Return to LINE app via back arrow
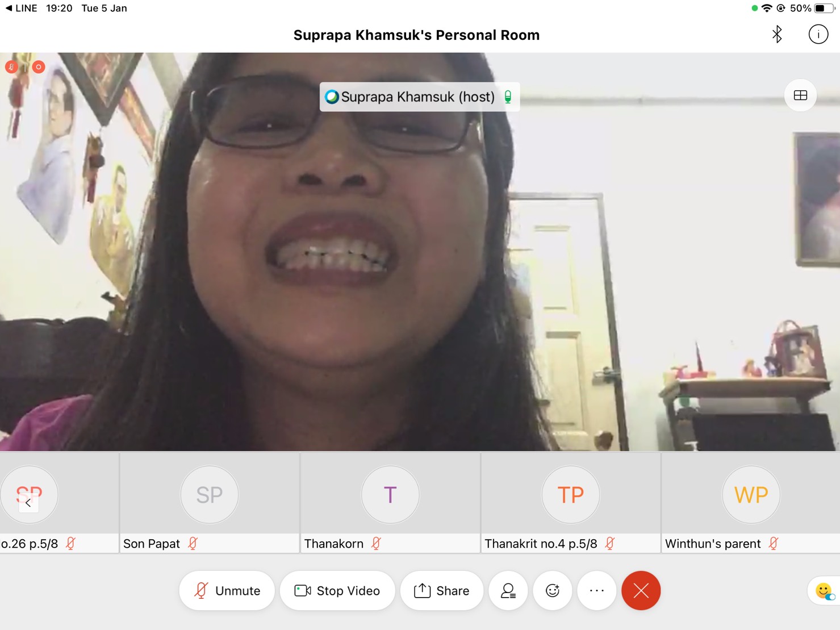Image resolution: width=840 pixels, height=630 pixels. 21,8
